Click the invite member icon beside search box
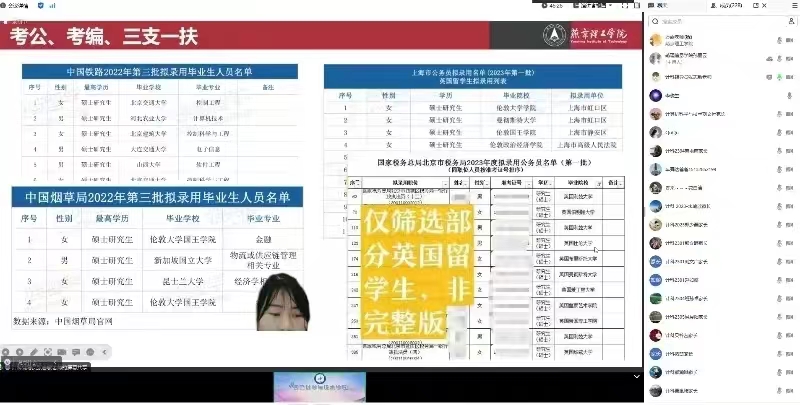This screenshot has width=800, height=405. (x=789, y=20)
